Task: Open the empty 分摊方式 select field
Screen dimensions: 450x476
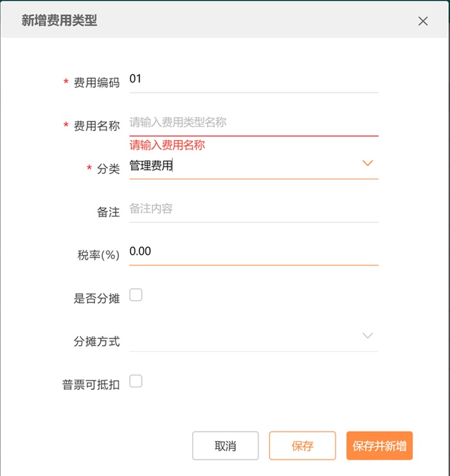Action: point(244,338)
